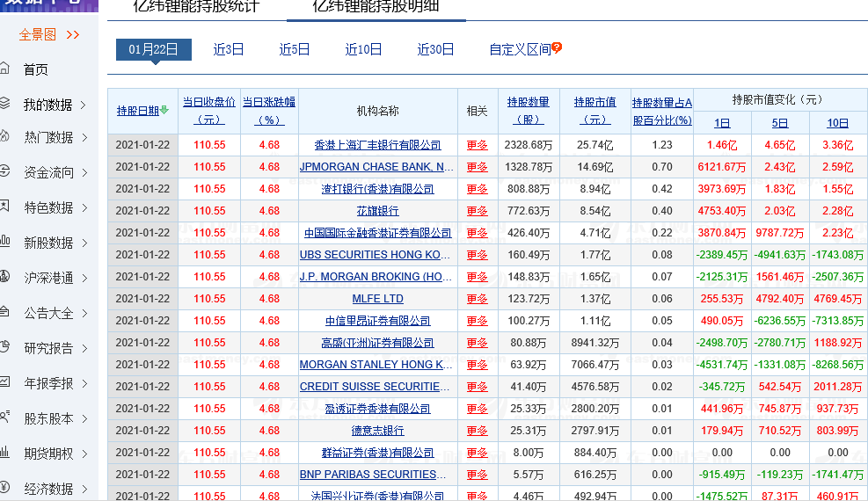The image size is (868, 501).
Task: Switch to 亿纬锂能持股明细 tab
Action: (x=376, y=7)
